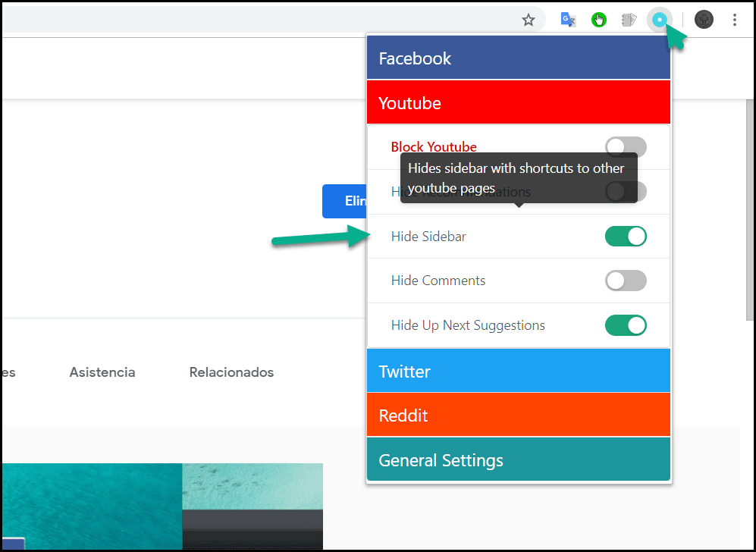Enable the Block Youtube toggle

point(626,147)
